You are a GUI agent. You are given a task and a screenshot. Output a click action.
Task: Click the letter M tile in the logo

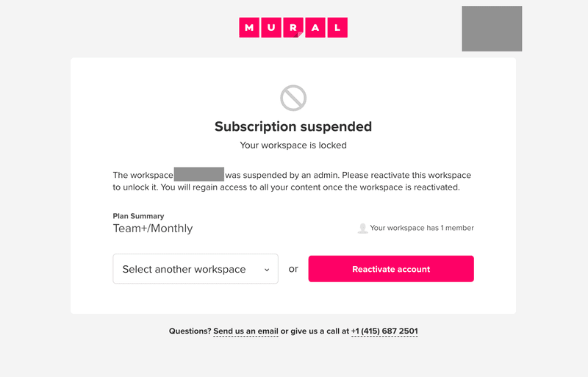(249, 28)
